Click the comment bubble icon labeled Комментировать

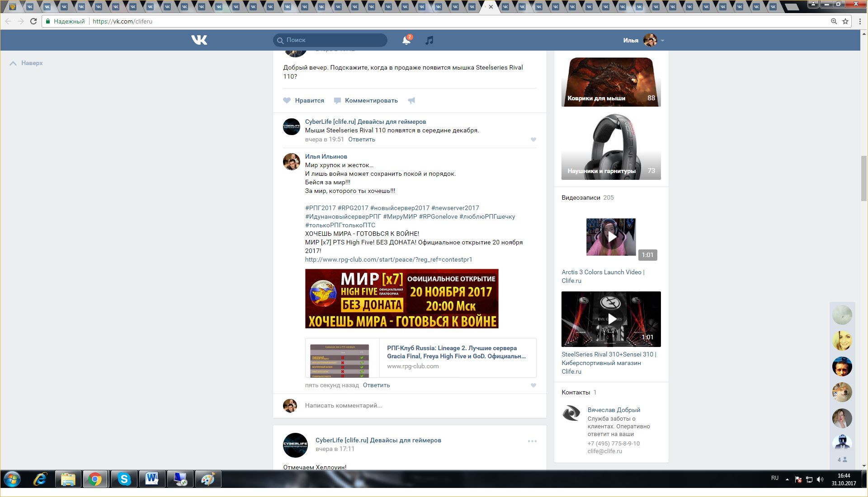coord(337,100)
